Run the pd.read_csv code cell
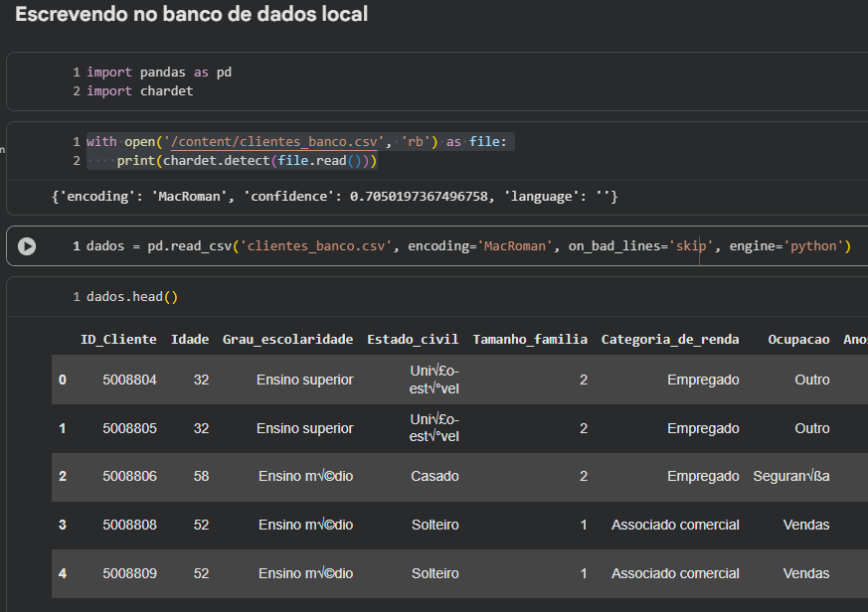This screenshot has width=868, height=612. click(x=27, y=246)
